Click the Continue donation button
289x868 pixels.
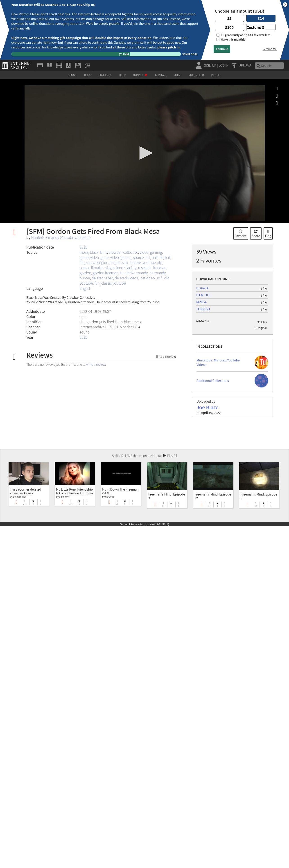coord(222,49)
